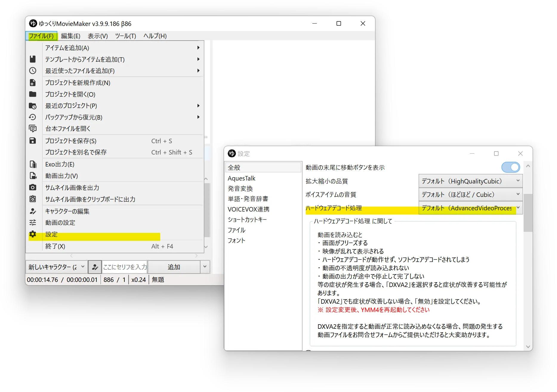
Task: Select VOICEVOX連携 category in settings sidebar
Action: click(263, 209)
